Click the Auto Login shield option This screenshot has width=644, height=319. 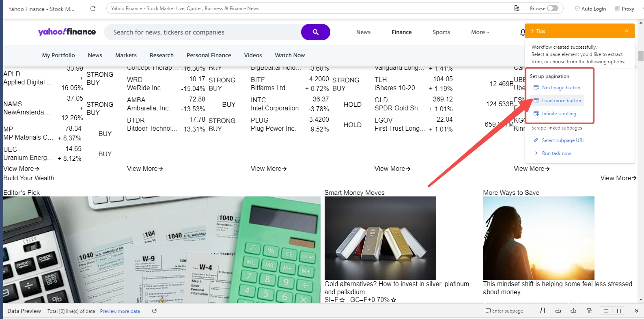click(590, 9)
